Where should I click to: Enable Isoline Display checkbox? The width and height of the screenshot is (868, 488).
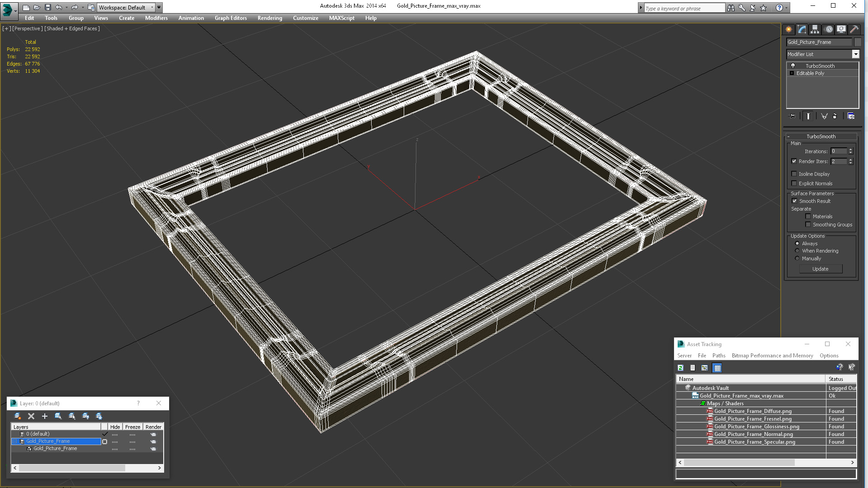[x=794, y=174]
